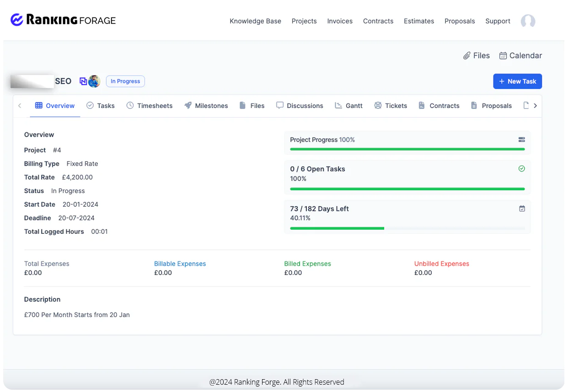568x392 pixels.
Task: Click the open tasks checkmark icon
Action: click(522, 168)
